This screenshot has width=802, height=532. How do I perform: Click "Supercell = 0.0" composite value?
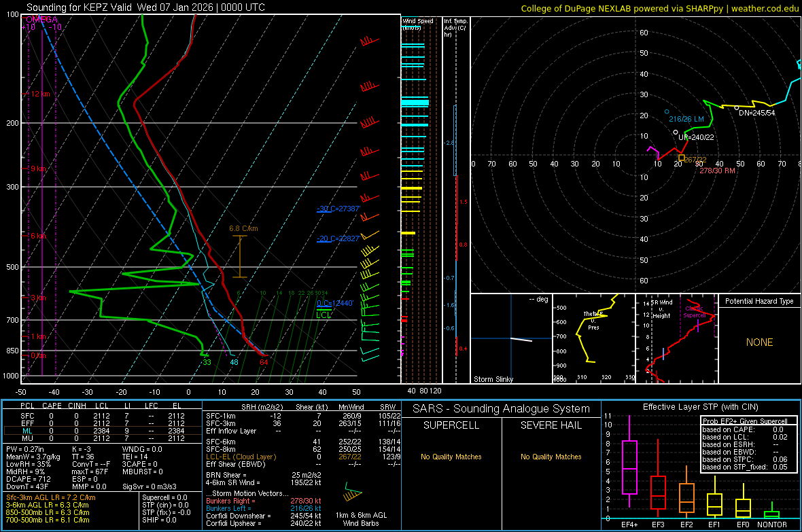(x=164, y=498)
